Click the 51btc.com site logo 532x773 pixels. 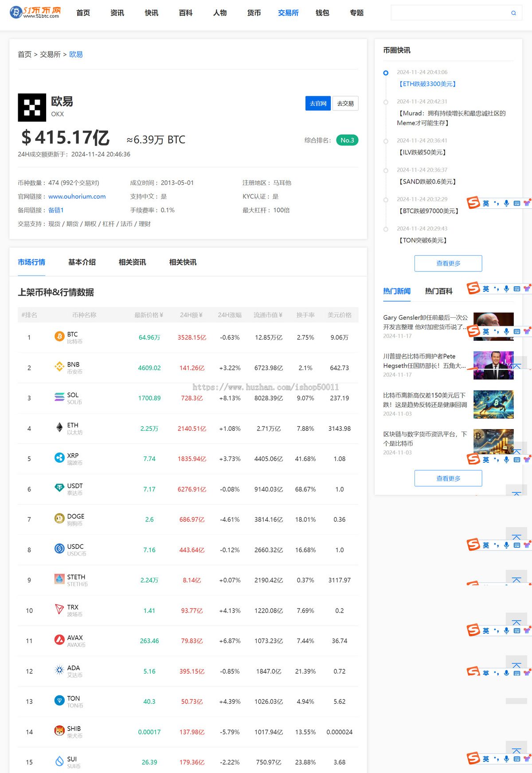[x=35, y=12]
